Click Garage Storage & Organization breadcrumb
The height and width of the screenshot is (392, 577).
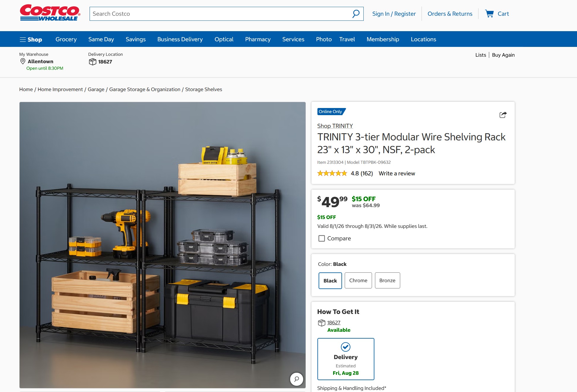tap(145, 89)
